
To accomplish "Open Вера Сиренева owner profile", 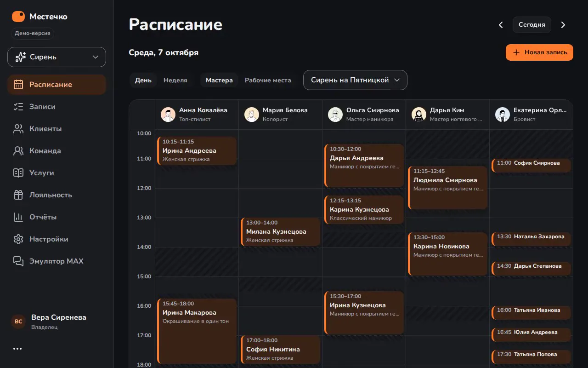I will click(x=57, y=322).
